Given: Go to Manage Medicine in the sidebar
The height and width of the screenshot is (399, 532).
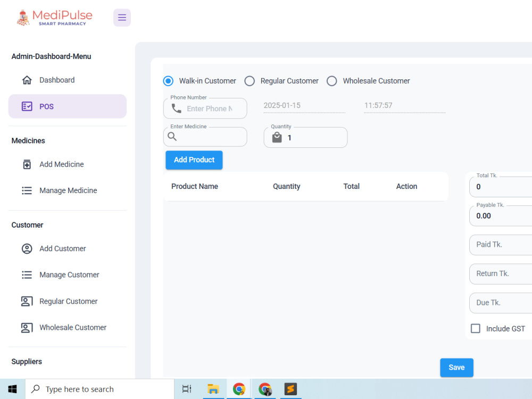Looking at the screenshot, I should click(x=68, y=190).
